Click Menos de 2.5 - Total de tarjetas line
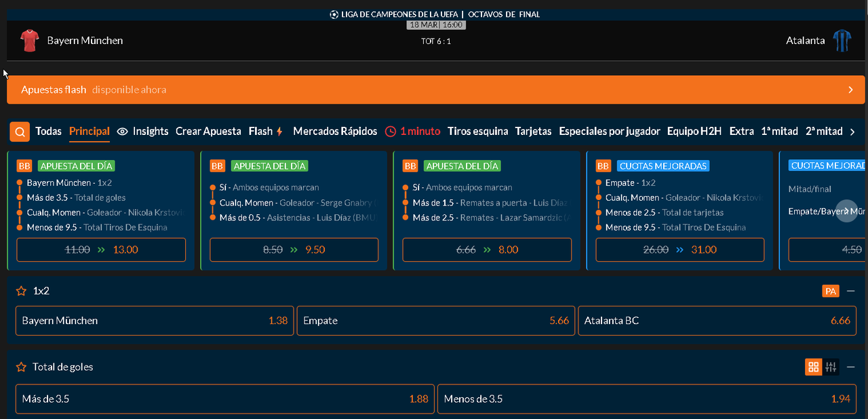868x419 pixels. [665, 213]
